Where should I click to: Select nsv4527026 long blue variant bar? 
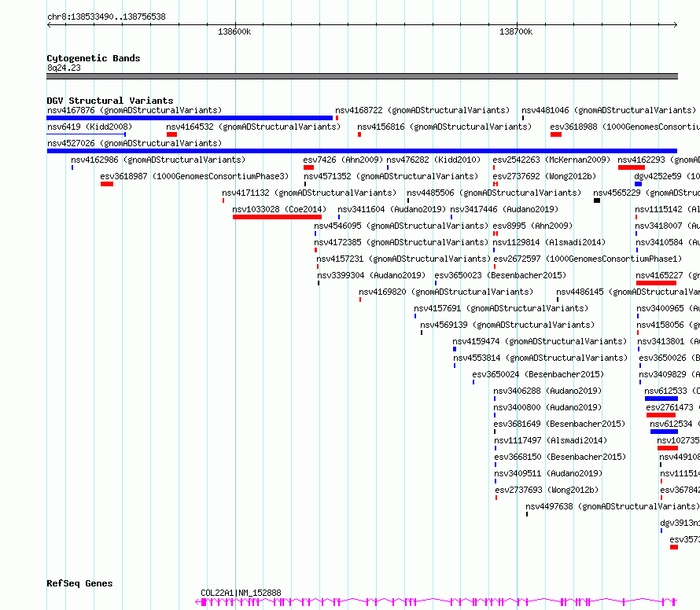(x=362, y=151)
